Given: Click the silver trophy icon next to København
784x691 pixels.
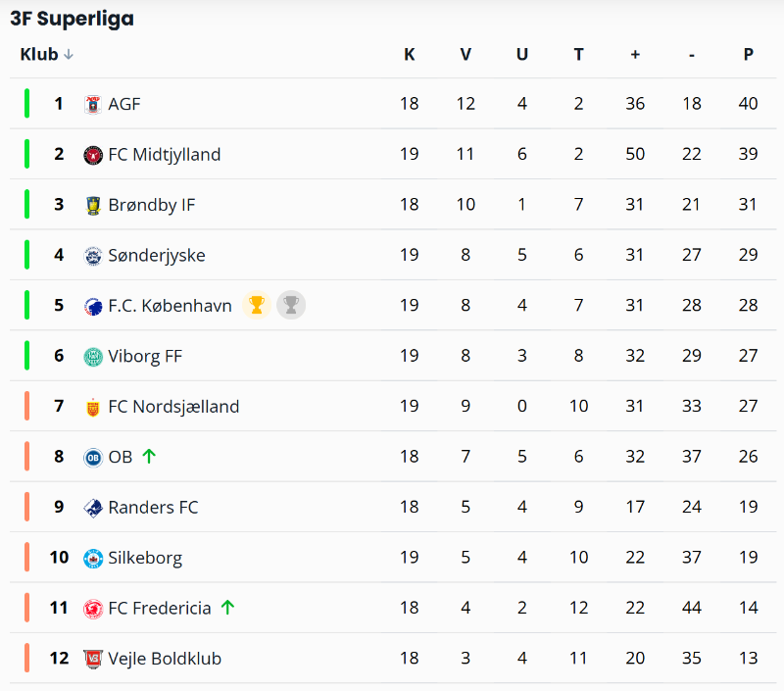Looking at the screenshot, I should [x=290, y=305].
